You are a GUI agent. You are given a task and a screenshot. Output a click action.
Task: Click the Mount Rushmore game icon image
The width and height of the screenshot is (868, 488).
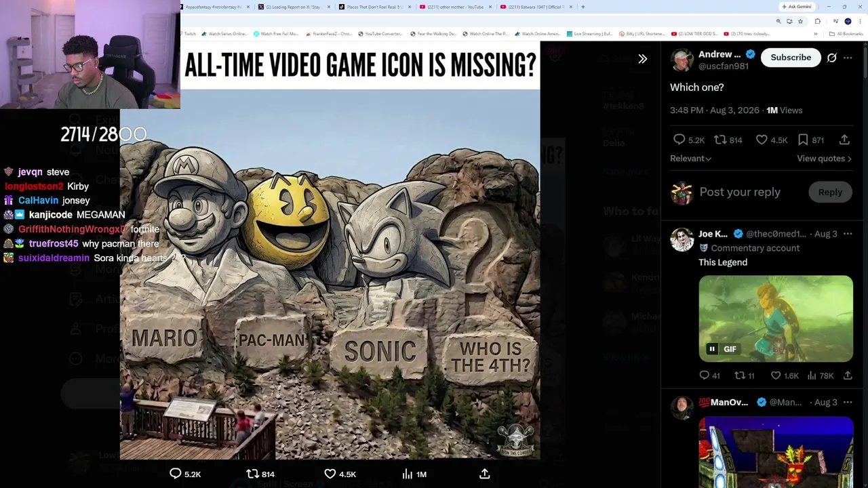coord(330,251)
